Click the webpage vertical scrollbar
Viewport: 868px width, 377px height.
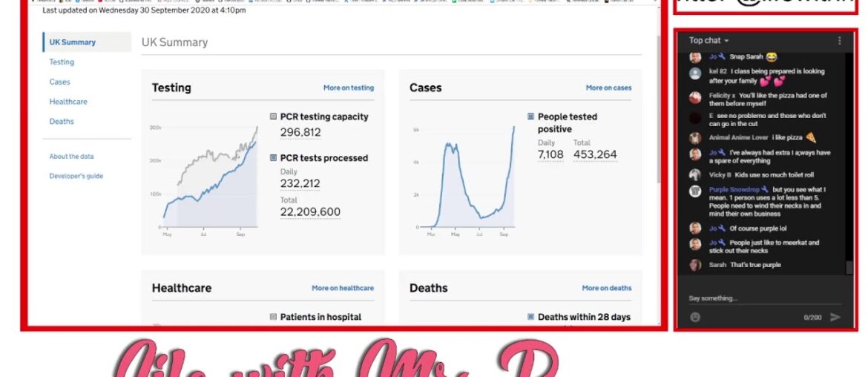(658, 109)
